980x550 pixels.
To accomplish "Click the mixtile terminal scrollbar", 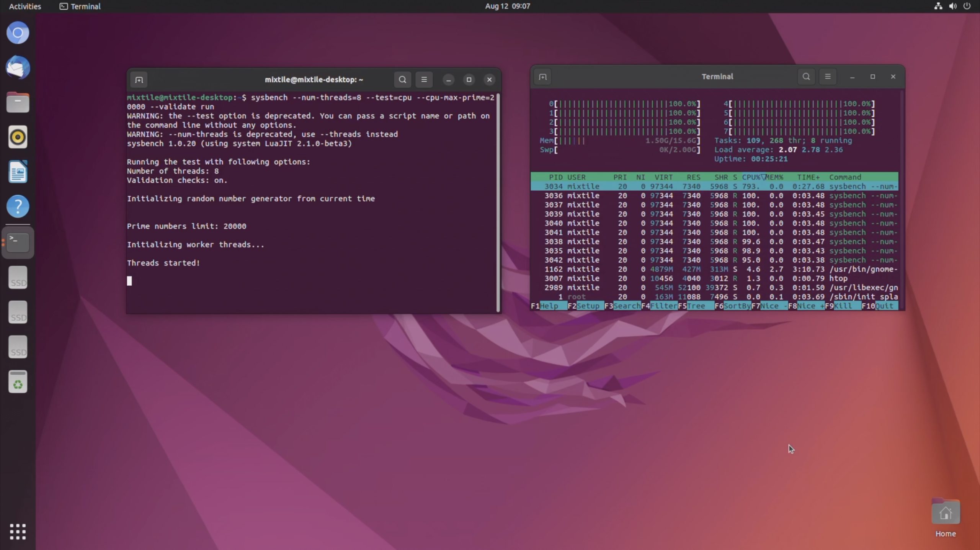I will [x=498, y=202].
